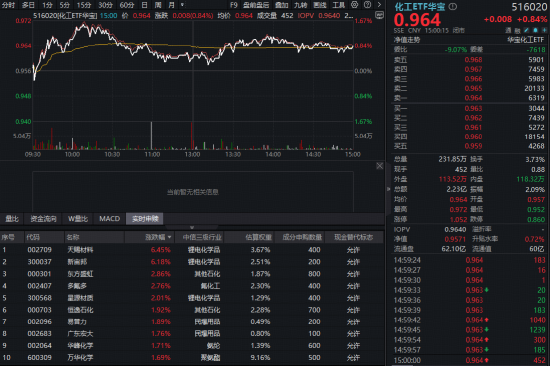
Task: Click the 净值走势 link
Action: tap(407, 40)
